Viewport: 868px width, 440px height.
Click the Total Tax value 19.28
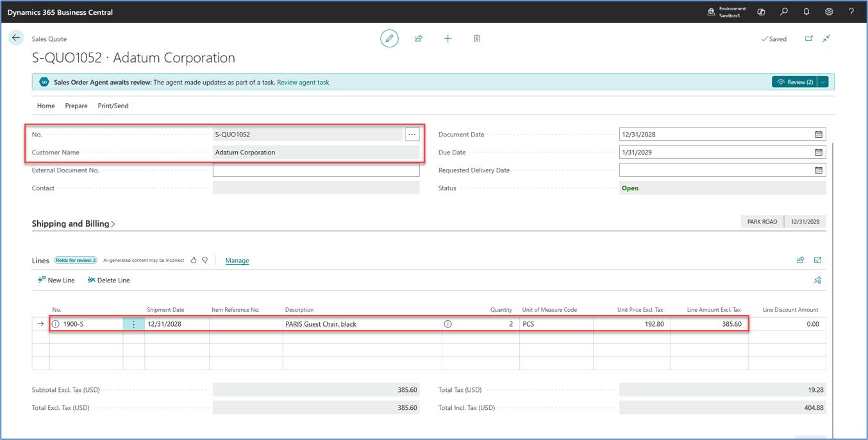pos(722,389)
